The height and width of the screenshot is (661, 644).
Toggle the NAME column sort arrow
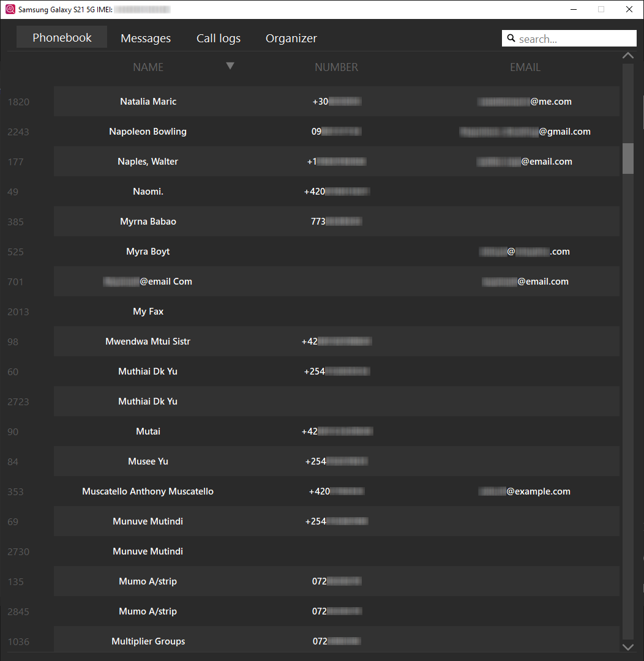click(x=230, y=66)
